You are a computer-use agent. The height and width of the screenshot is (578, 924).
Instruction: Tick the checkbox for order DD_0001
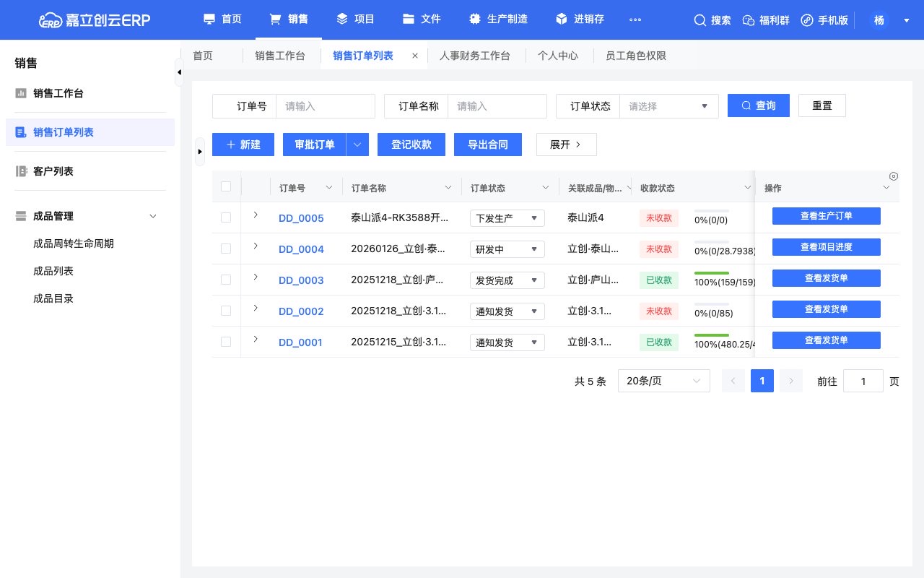pos(226,342)
